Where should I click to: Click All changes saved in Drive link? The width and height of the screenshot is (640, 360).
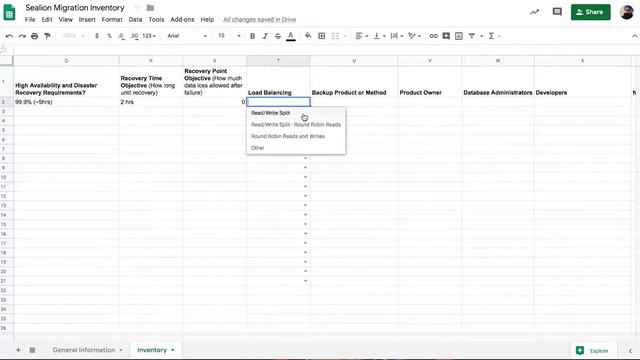[x=260, y=20]
